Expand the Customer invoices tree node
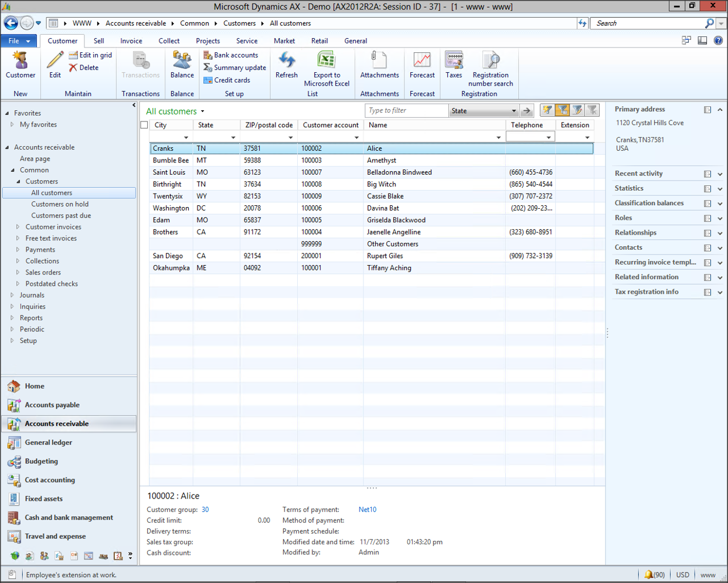The height and width of the screenshot is (583, 728). click(18, 227)
